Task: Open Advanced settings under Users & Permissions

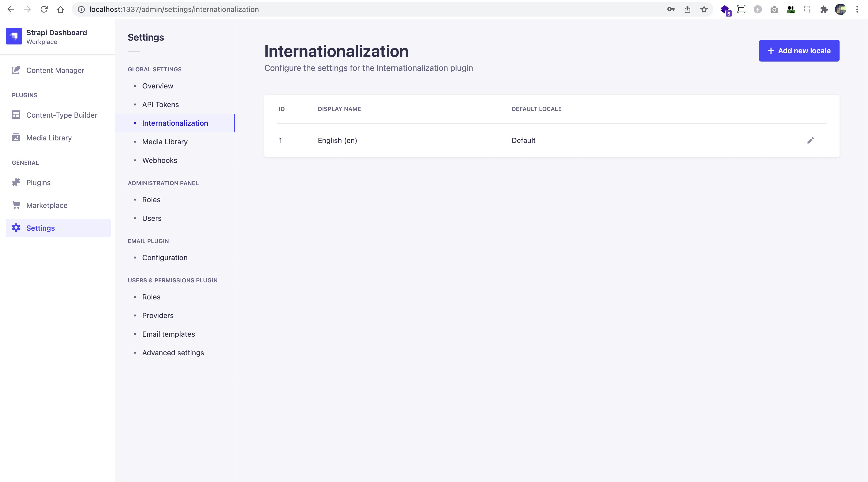Action: click(173, 353)
